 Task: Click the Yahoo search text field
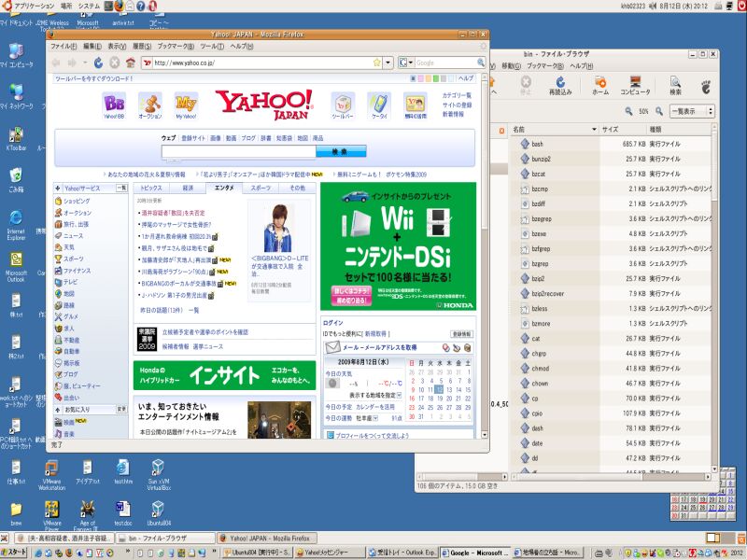point(239,151)
